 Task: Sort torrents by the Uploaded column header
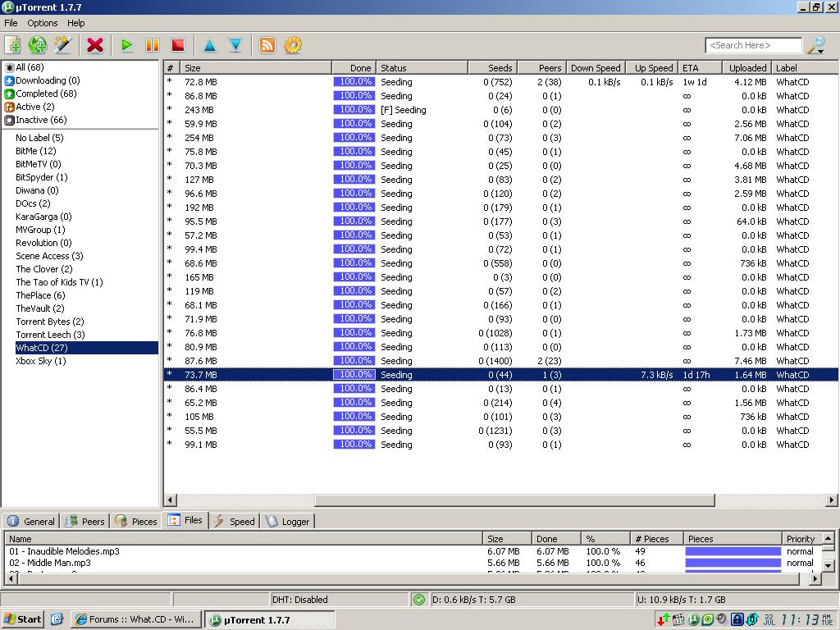coord(746,68)
